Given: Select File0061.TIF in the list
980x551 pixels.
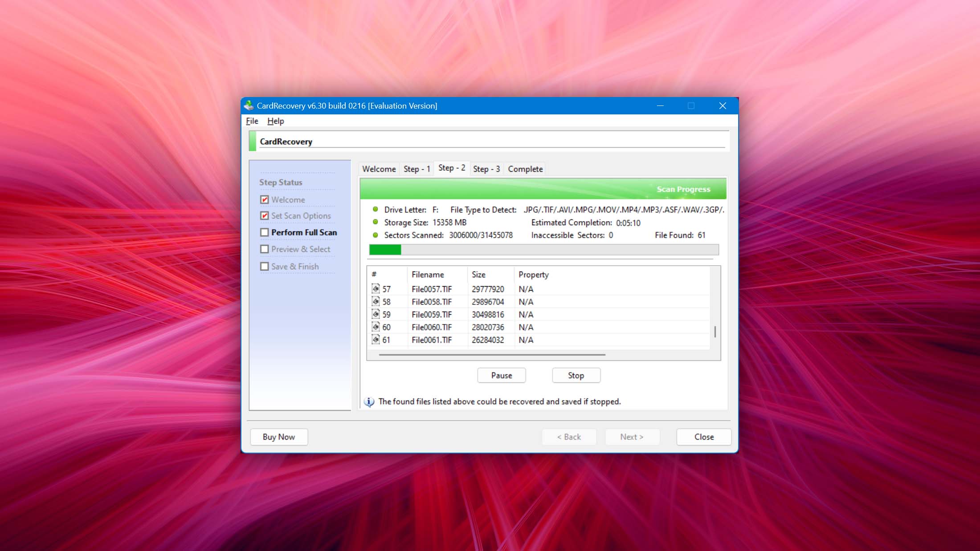Looking at the screenshot, I should 432,340.
